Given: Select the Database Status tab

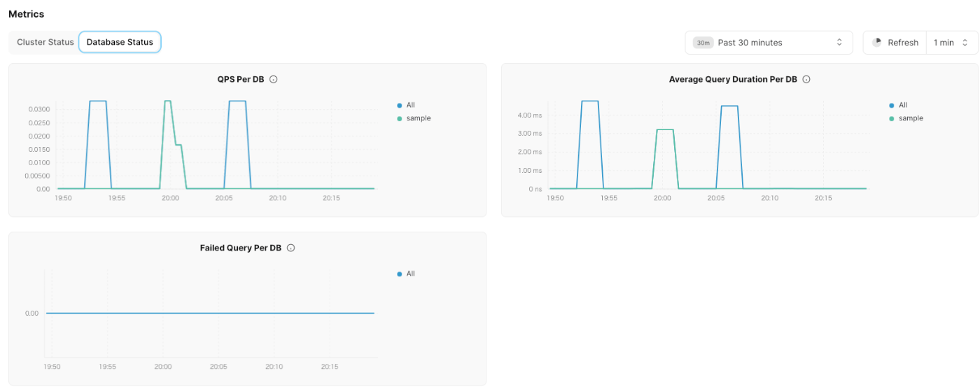Looking at the screenshot, I should [x=120, y=42].
